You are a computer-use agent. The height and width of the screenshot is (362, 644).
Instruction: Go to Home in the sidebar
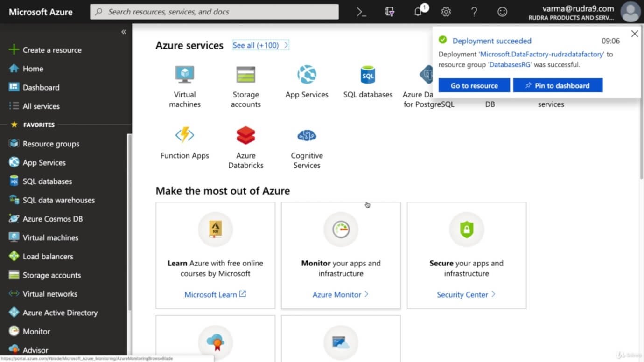(x=27, y=69)
